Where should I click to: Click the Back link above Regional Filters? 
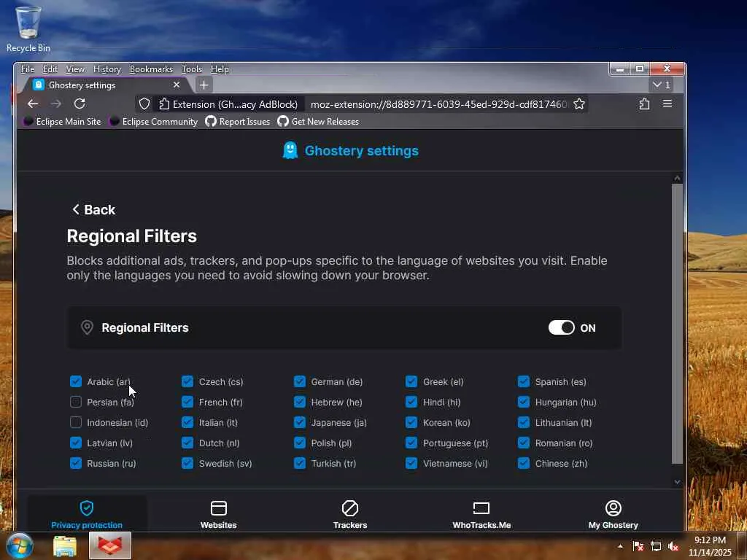pyautogui.click(x=94, y=209)
